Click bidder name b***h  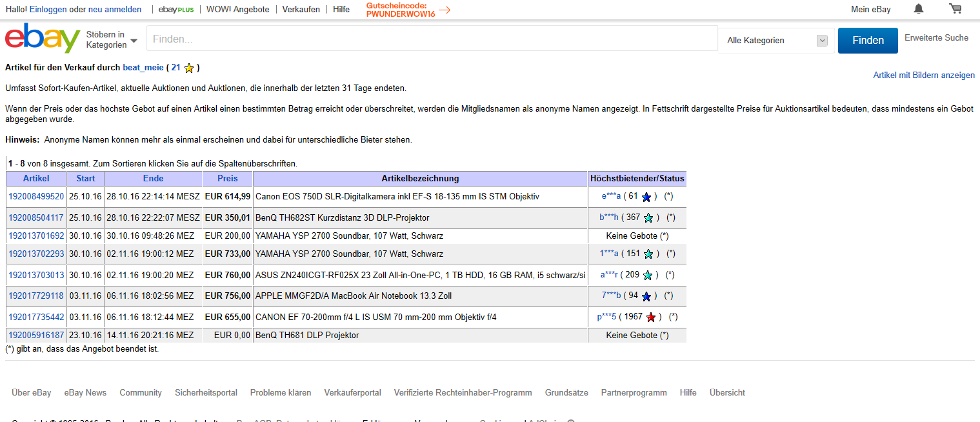point(609,217)
